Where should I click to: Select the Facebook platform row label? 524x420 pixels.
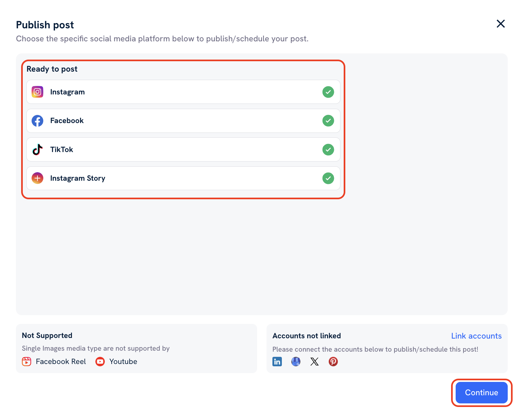click(x=67, y=121)
